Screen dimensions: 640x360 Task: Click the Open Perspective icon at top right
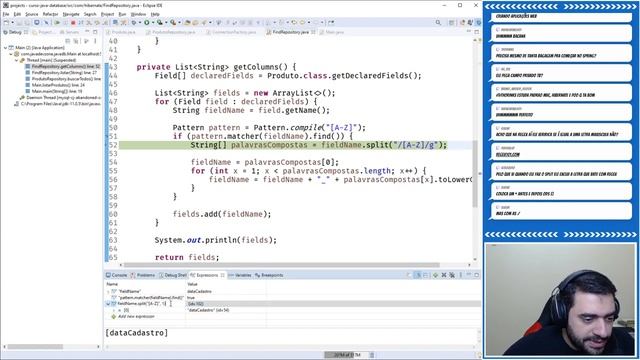click(x=451, y=22)
